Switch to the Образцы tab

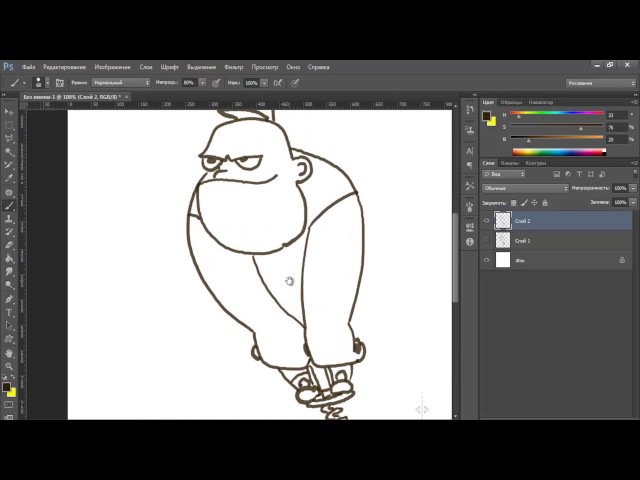pos(511,102)
